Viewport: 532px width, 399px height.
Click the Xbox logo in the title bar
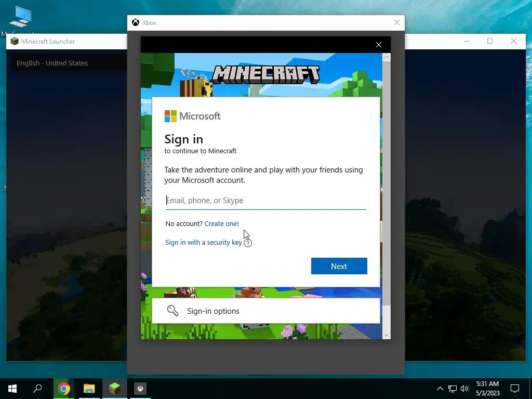(136, 22)
